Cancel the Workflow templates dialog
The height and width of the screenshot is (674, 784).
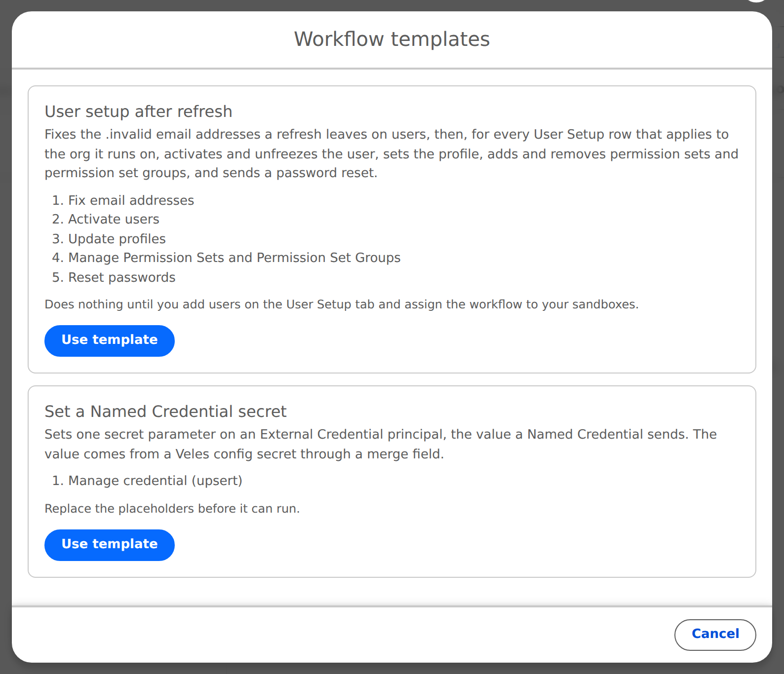click(715, 635)
